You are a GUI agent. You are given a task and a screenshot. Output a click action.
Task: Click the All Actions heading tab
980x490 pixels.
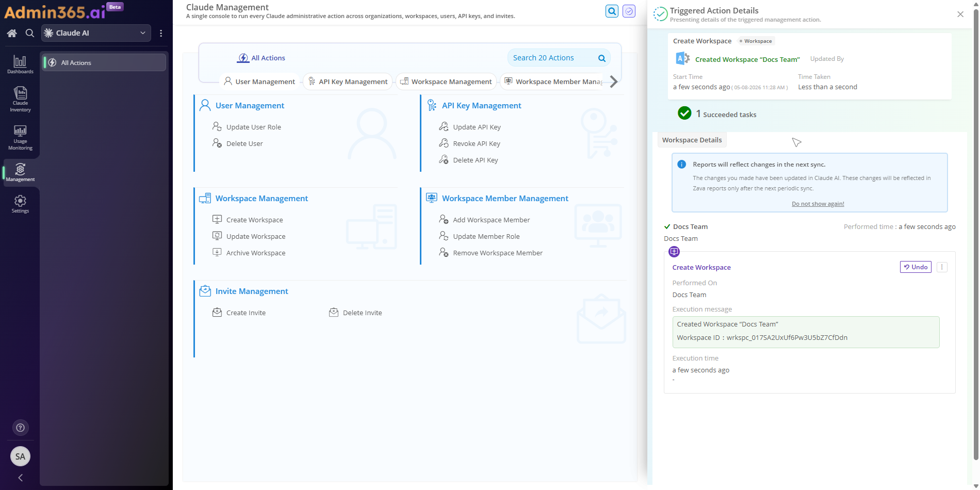pos(261,58)
